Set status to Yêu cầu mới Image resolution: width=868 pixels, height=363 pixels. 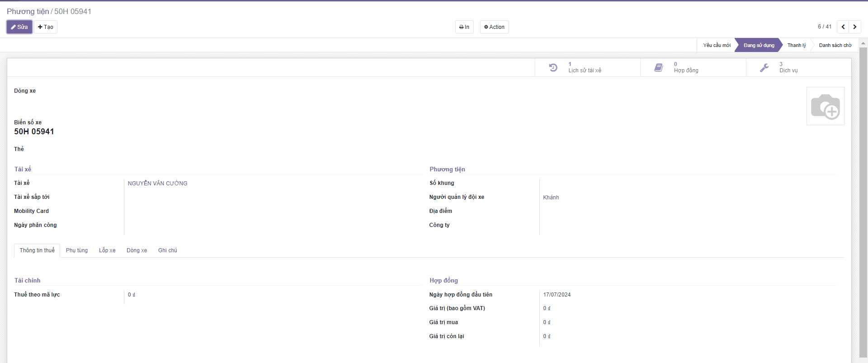(x=717, y=45)
